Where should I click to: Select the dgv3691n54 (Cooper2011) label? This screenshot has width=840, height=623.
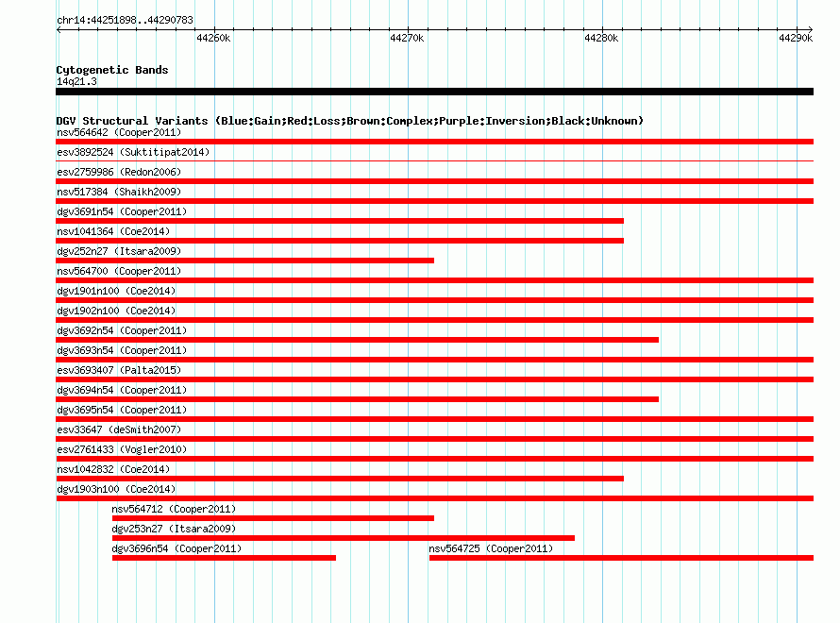pos(122,211)
